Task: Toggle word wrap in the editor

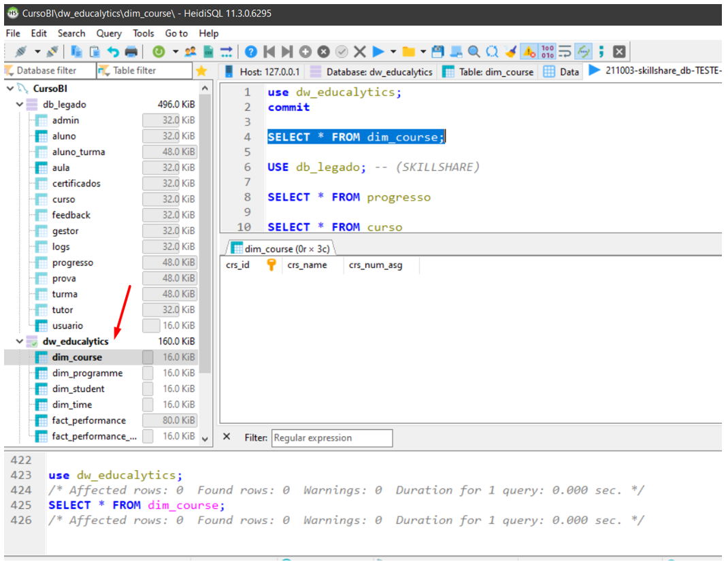Action: 565,52
